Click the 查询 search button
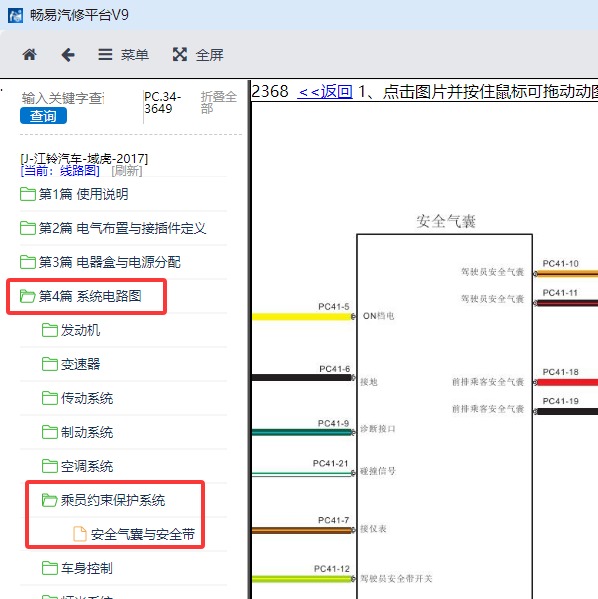The height and width of the screenshot is (599, 598). (x=43, y=116)
